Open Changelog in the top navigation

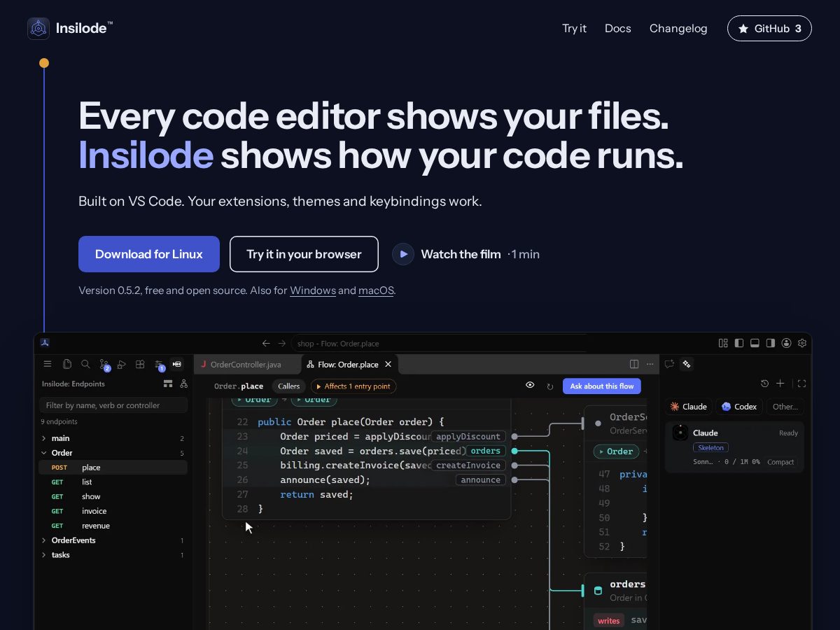(x=678, y=29)
